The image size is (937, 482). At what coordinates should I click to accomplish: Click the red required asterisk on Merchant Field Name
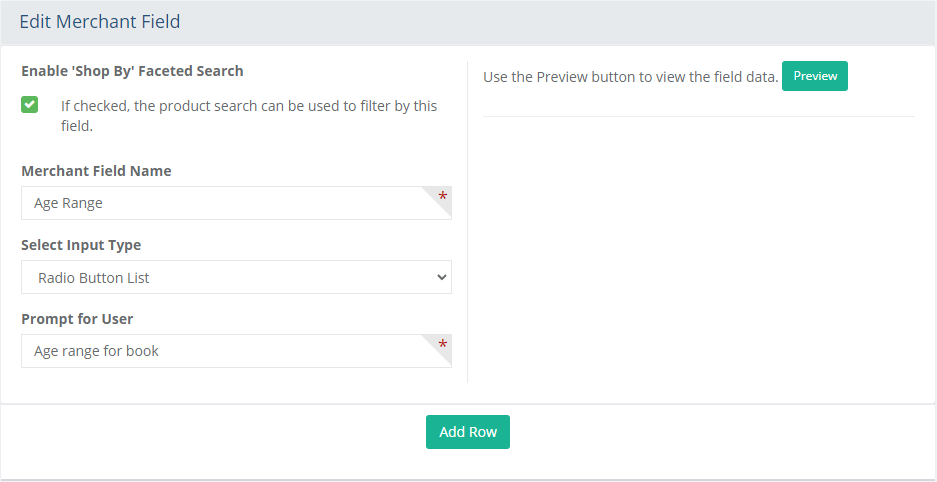(443, 197)
